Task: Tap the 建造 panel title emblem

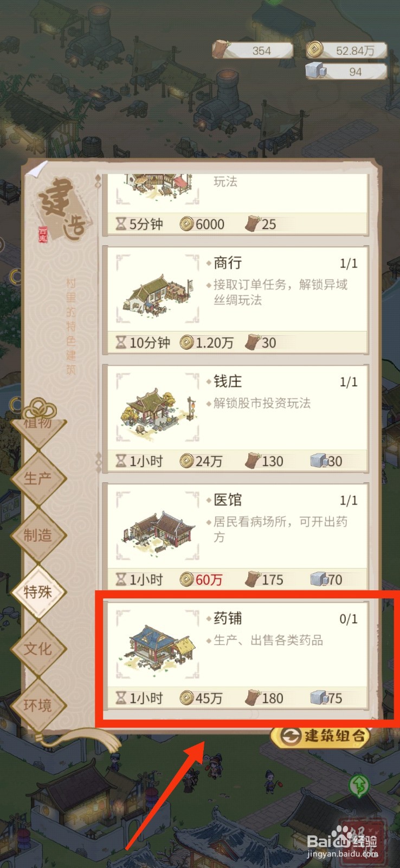Action: [62, 209]
